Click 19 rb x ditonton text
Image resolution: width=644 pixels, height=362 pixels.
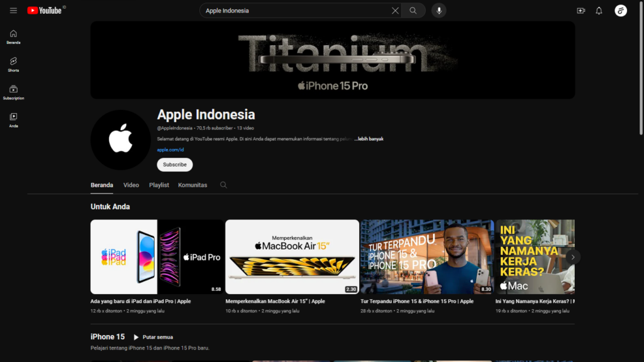tap(511, 311)
